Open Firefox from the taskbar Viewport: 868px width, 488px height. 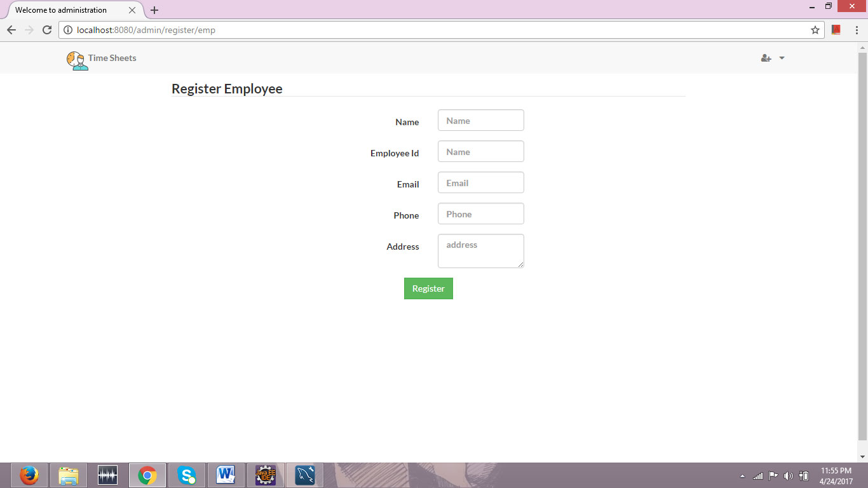(x=29, y=475)
